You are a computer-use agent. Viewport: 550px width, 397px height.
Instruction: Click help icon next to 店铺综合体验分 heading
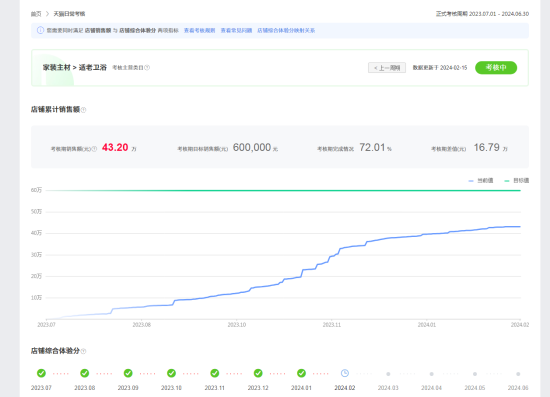point(83,351)
